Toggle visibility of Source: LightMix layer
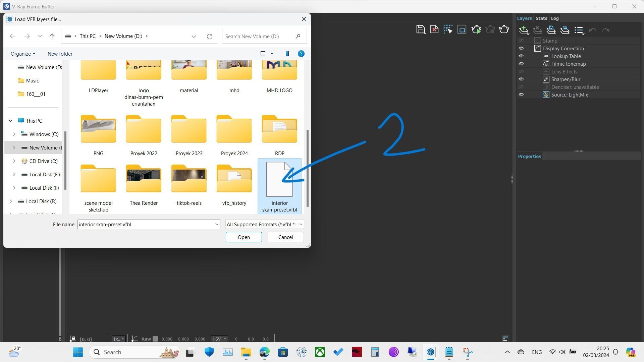This screenshot has width=644, height=362. pos(521,95)
